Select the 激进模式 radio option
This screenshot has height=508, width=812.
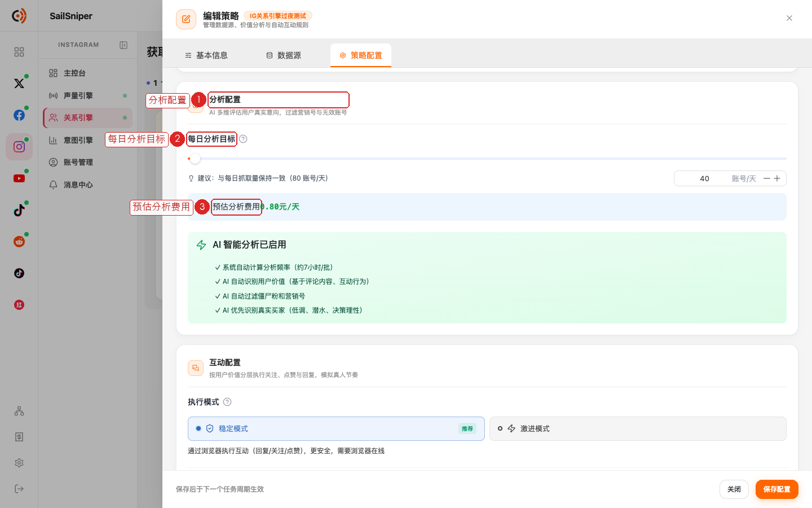tap(638, 429)
